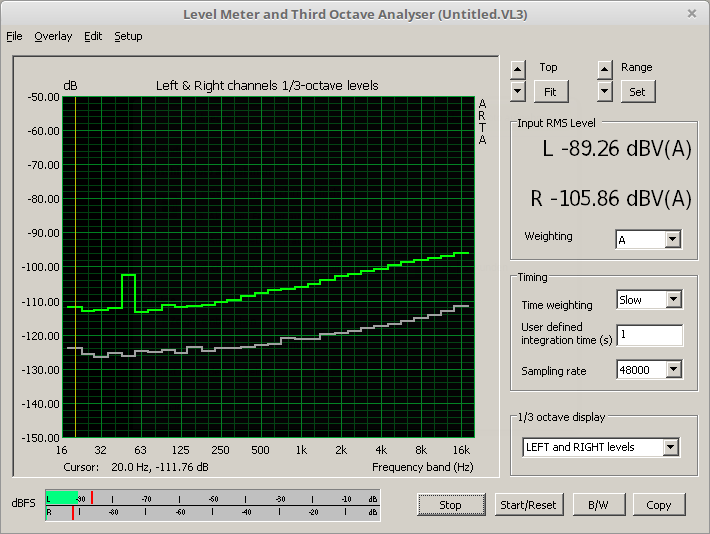Viewport: 710px width, 534px height.
Task: Click the Start/Reset button
Action: [529, 505]
